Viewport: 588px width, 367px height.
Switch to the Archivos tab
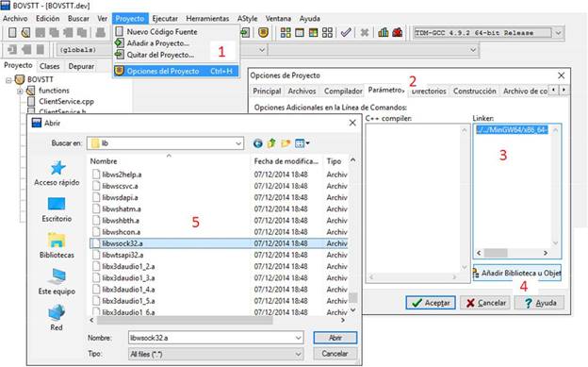302,91
